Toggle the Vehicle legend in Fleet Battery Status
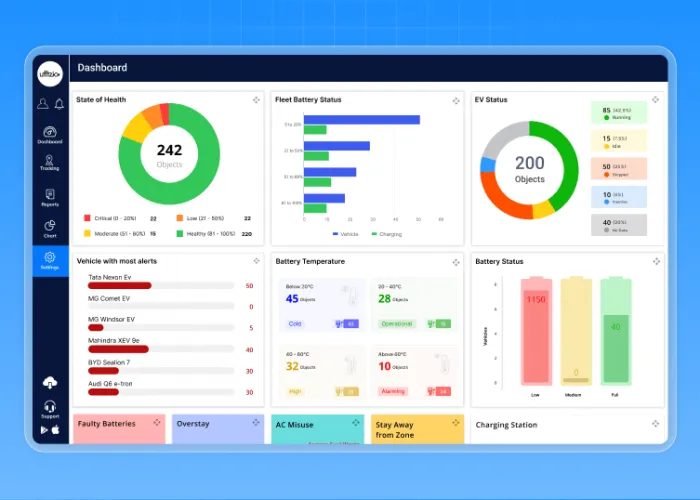The width and height of the screenshot is (700, 500). 344,233
